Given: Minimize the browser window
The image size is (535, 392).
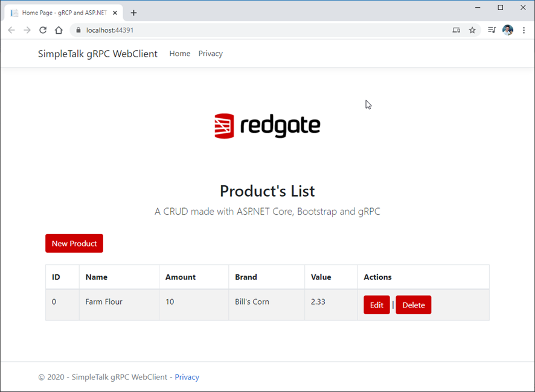Looking at the screenshot, I should pos(478,7).
